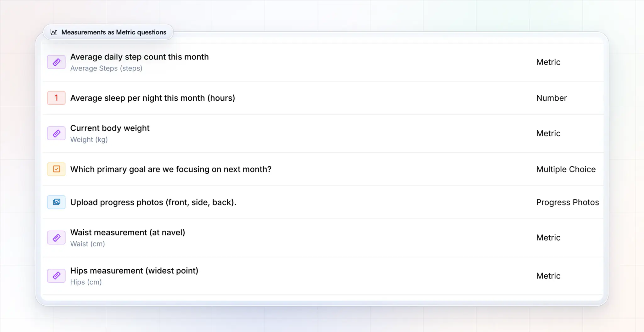The width and height of the screenshot is (644, 332).
Task: Click the ruler icon beside Average daily step count
Action: (x=56, y=62)
